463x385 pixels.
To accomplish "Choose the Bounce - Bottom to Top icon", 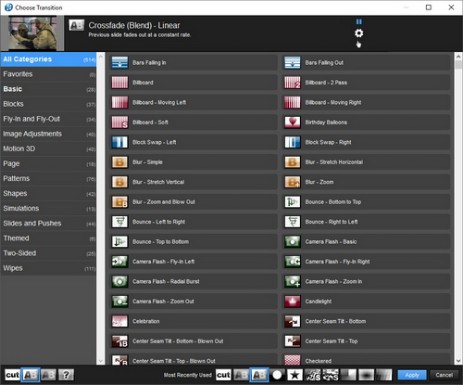I will click(x=292, y=202).
